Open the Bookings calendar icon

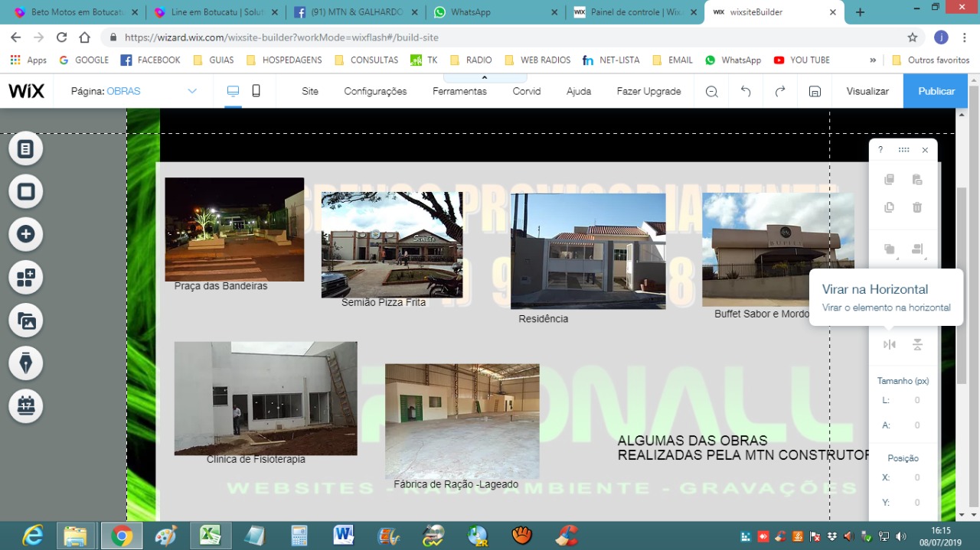[26, 405]
